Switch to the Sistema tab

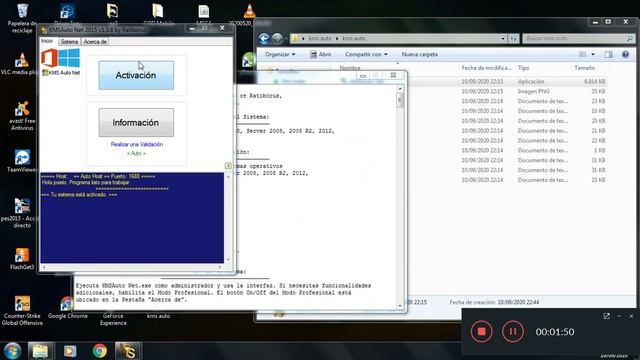point(69,42)
